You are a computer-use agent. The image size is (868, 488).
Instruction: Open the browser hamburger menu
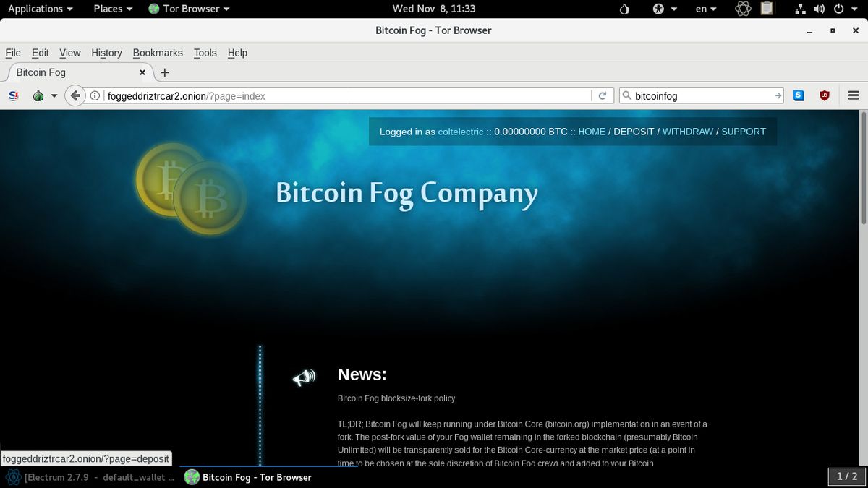coord(854,95)
